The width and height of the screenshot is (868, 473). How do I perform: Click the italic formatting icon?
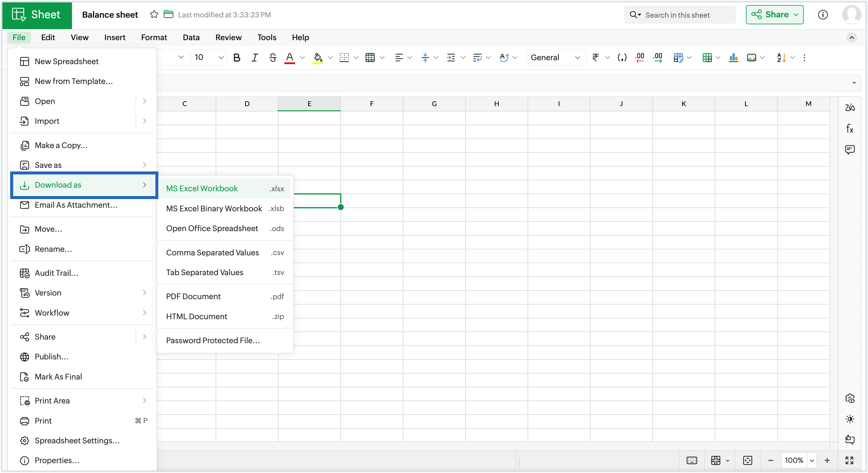point(255,58)
